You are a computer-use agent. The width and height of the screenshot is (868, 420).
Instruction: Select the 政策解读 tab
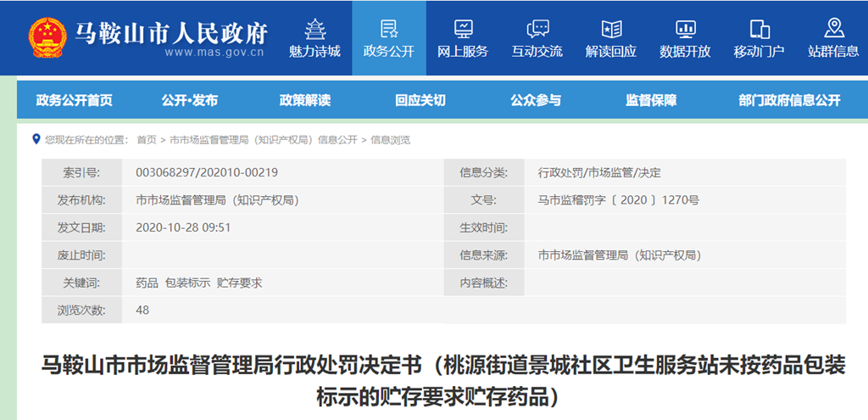pyautogui.click(x=305, y=100)
